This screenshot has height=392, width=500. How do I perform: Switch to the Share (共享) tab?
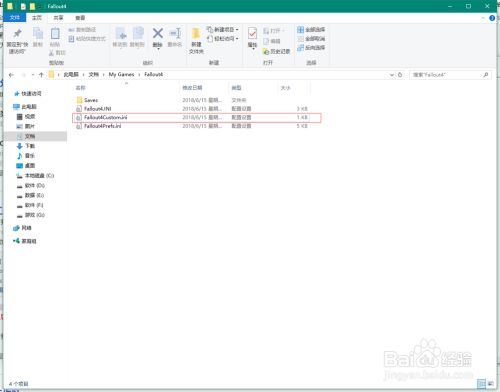58,18
